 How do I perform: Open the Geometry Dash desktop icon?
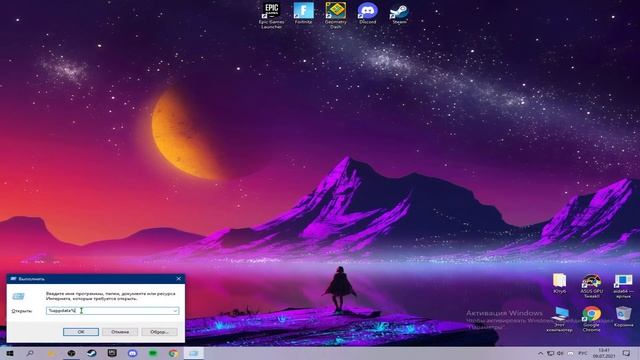[x=336, y=15]
